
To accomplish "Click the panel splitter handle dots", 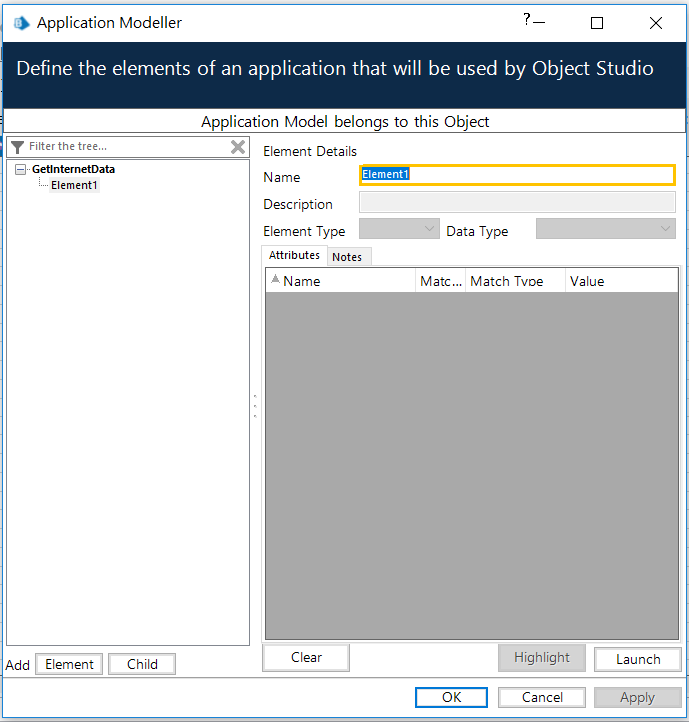I will coord(255,406).
